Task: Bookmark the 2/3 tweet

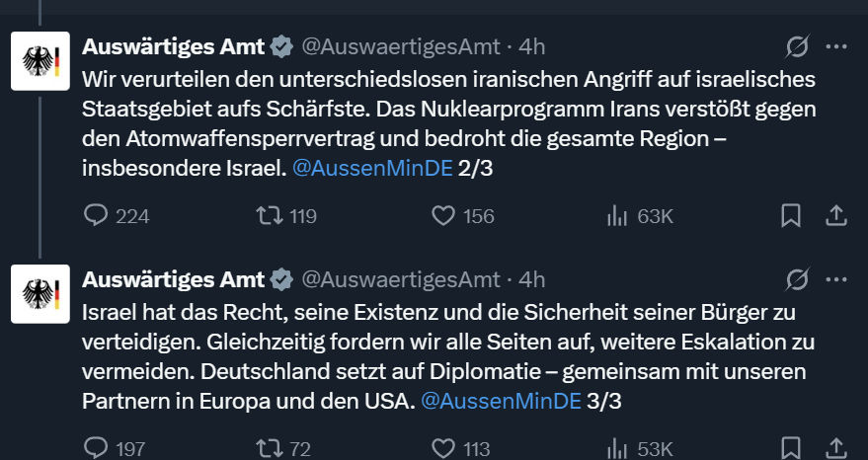Action: [791, 215]
